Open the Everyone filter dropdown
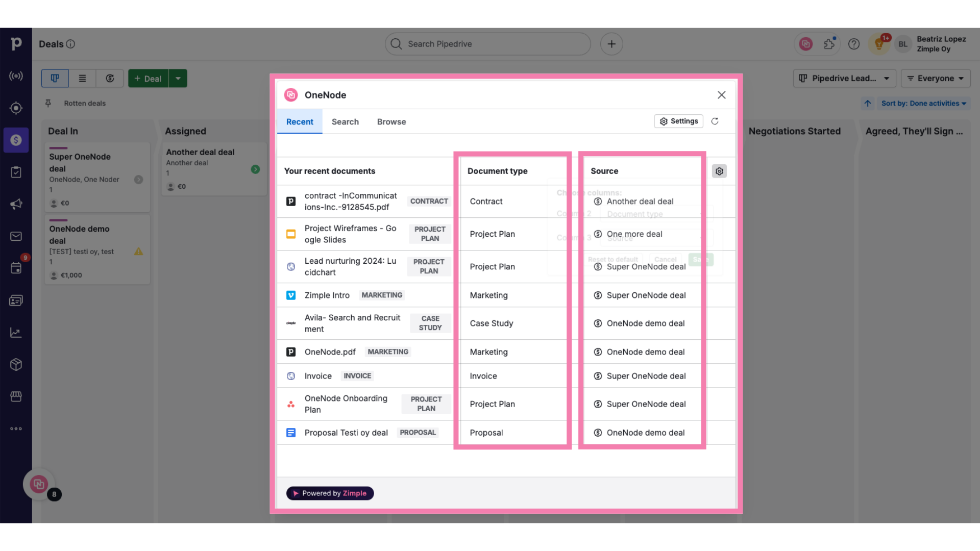 pos(936,78)
